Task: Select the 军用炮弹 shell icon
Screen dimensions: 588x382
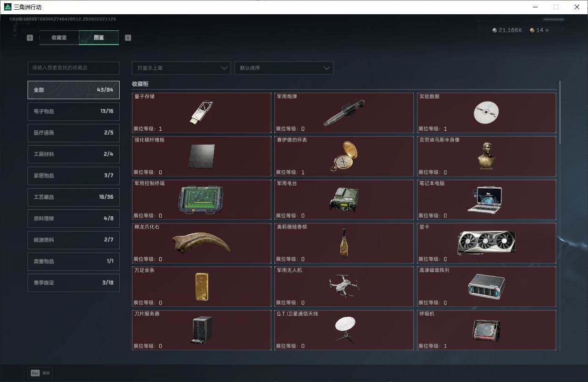Action: (344, 112)
